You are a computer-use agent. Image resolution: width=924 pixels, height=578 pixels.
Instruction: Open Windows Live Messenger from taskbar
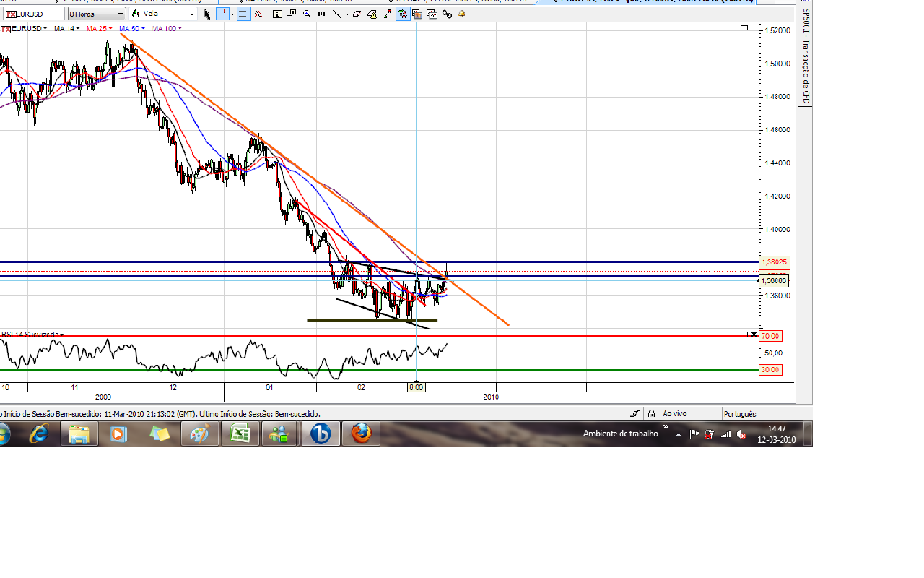[279, 433]
